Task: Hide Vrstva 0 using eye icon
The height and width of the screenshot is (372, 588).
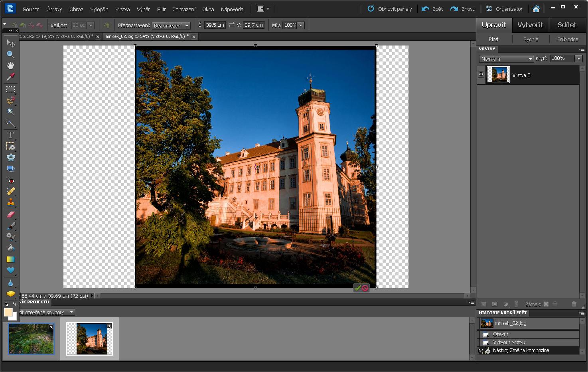Action: (481, 75)
